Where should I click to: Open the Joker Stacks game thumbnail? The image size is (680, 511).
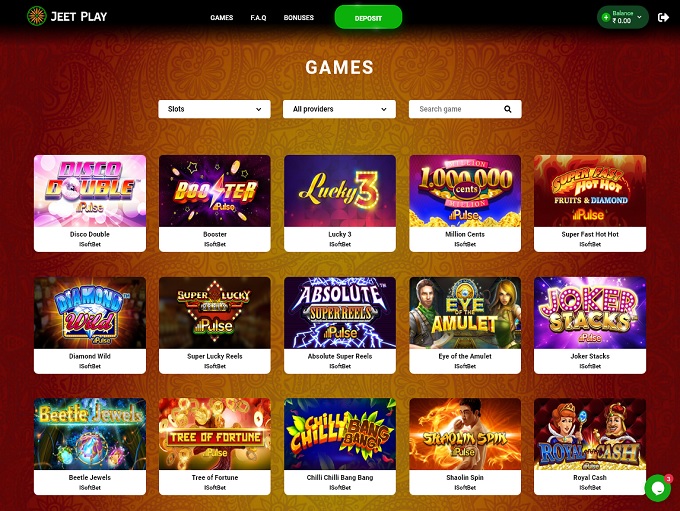590,313
